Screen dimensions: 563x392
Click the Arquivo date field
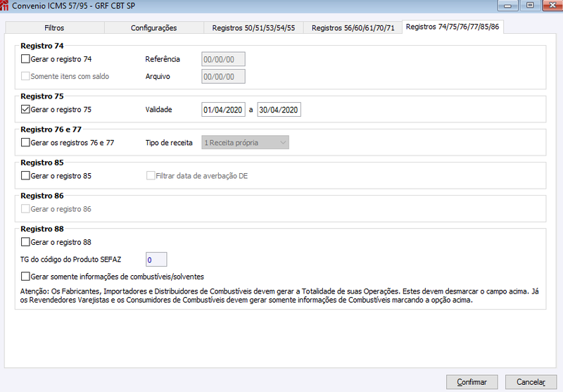tap(223, 77)
